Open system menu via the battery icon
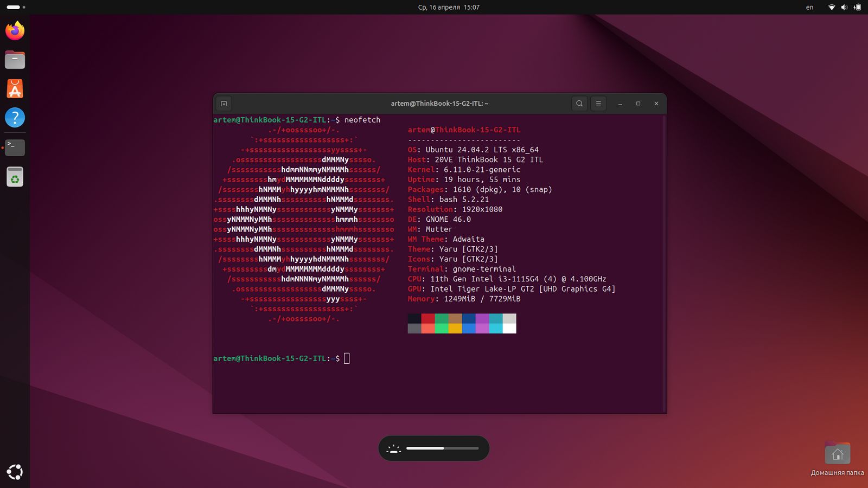Screen dimensions: 868x488 tap(857, 7)
